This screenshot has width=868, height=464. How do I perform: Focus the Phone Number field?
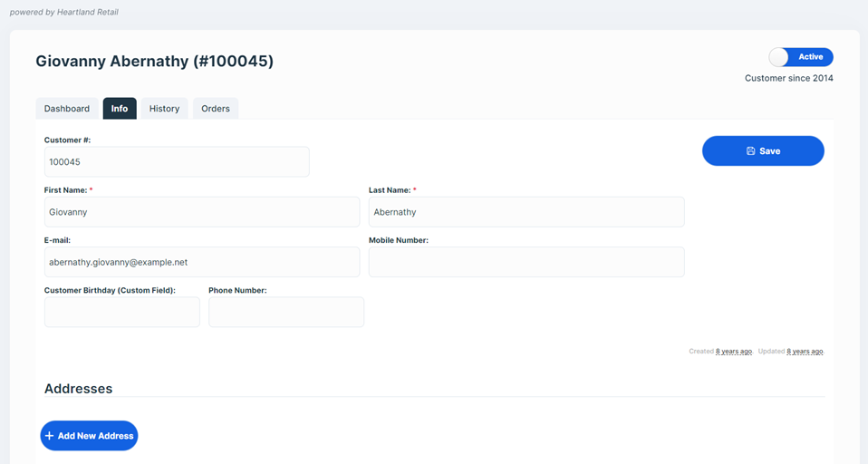pyautogui.click(x=285, y=312)
